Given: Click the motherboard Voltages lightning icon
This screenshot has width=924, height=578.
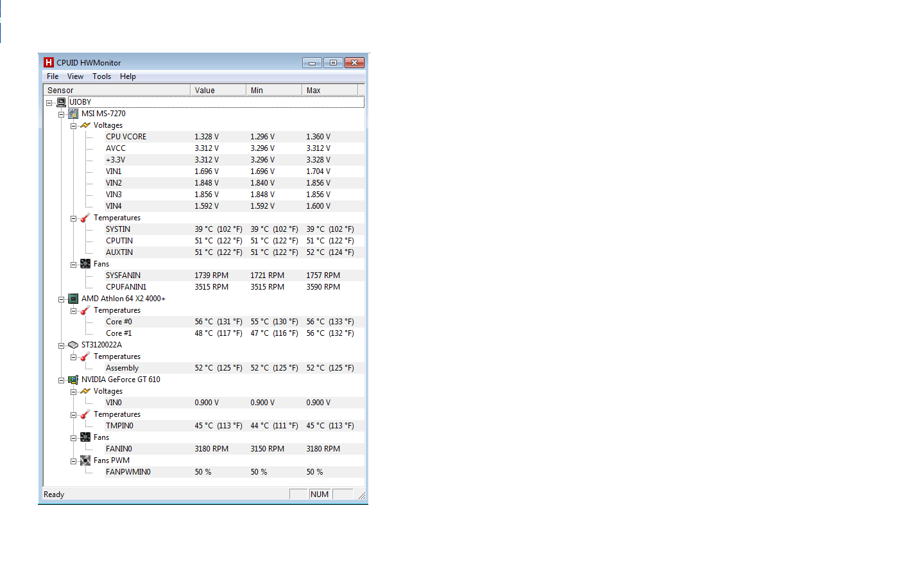Looking at the screenshot, I should (85, 125).
